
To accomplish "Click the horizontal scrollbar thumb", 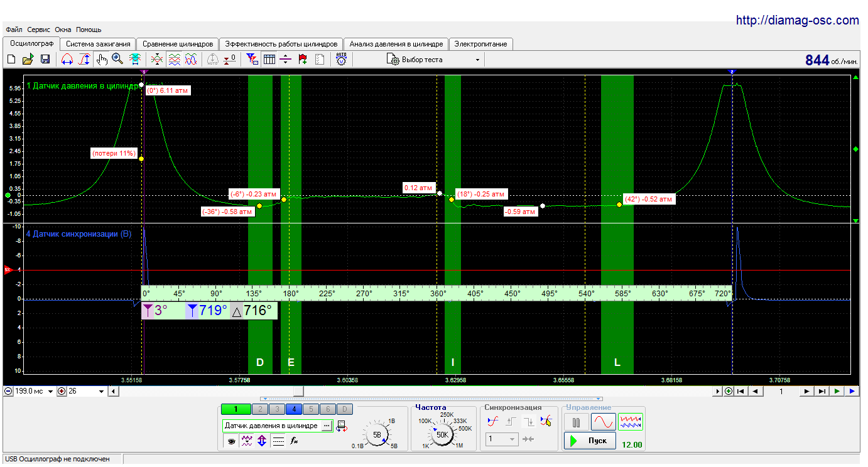I will tap(299, 391).
